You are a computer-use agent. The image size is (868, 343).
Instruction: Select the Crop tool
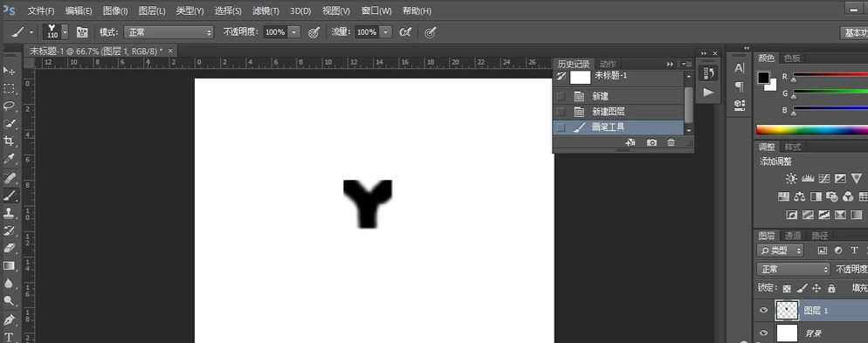coord(10,141)
